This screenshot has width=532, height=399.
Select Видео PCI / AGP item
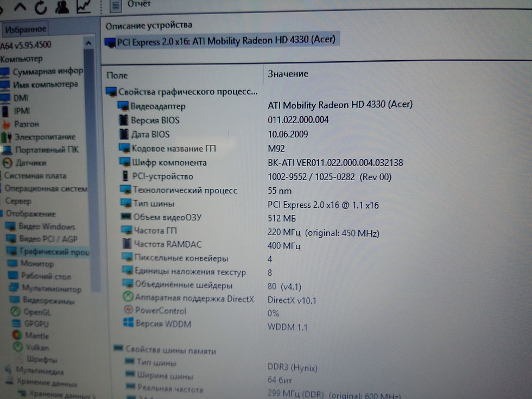pos(42,239)
